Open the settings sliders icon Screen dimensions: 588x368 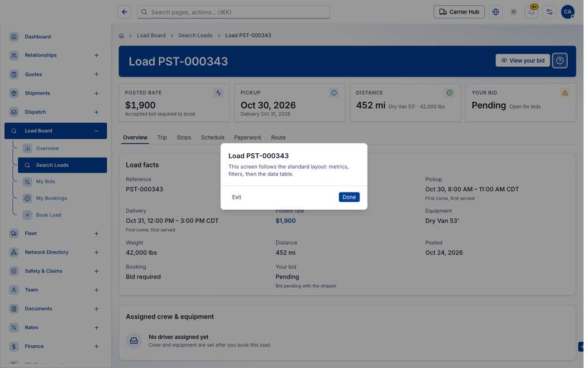click(x=549, y=12)
